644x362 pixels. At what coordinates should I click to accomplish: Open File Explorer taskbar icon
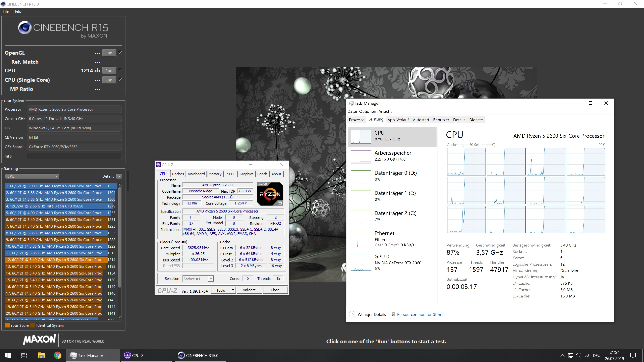coord(41,355)
